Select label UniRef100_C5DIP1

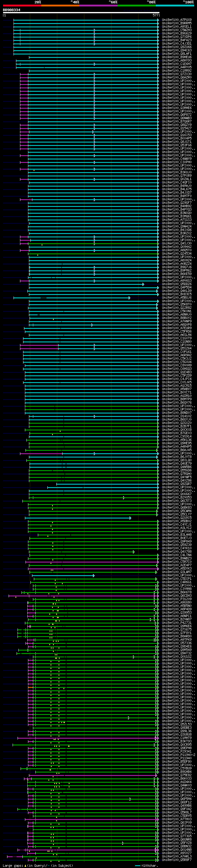pos(177,579)
